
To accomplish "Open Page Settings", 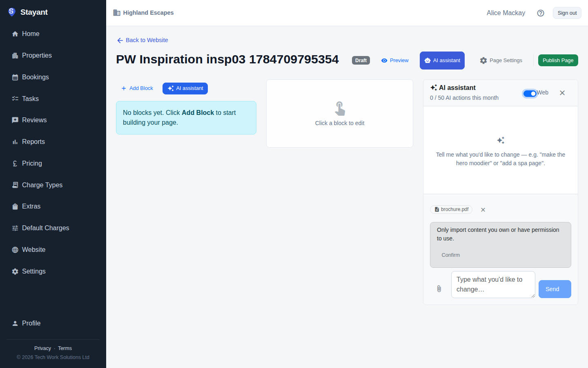I will click(501, 61).
